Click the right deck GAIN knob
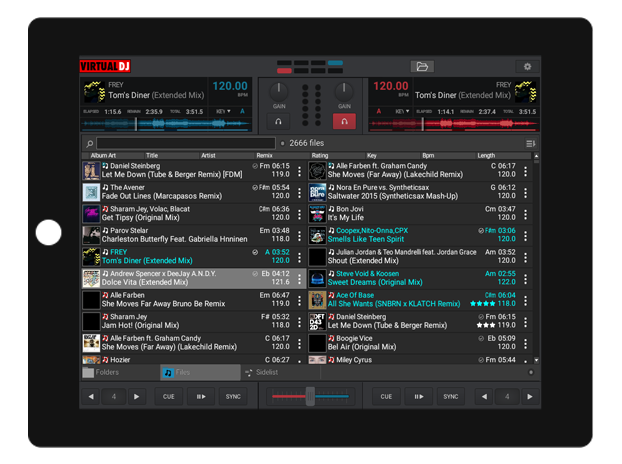The height and width of the screenshot is (464, 622). pyautogui.click(x=344, y=91)
